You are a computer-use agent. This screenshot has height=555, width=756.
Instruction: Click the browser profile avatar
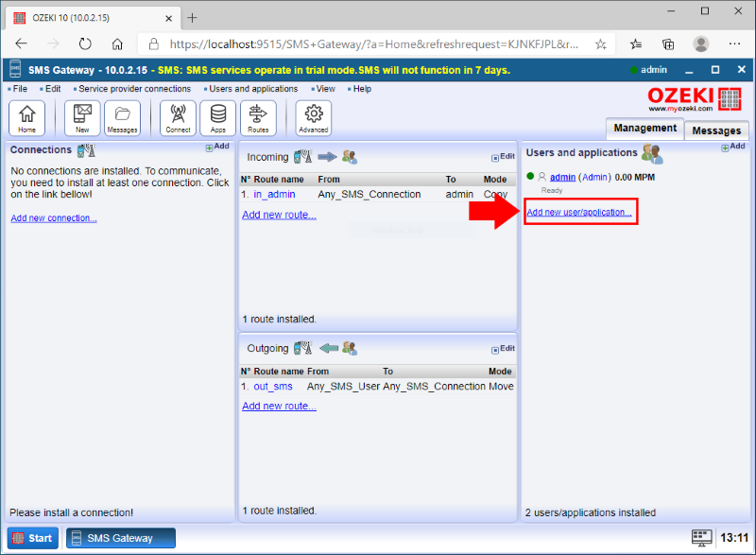[700, 44]
